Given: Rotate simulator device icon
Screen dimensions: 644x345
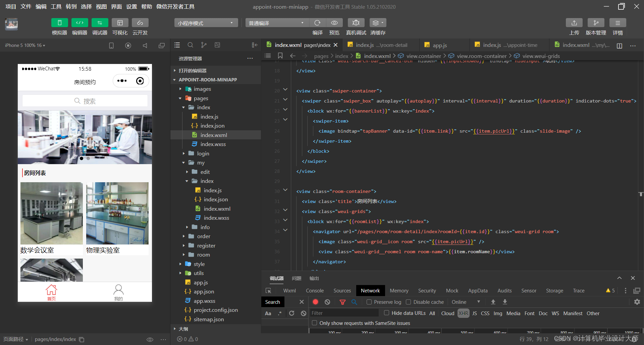Looking at the screenshot, I should [111, 45].
